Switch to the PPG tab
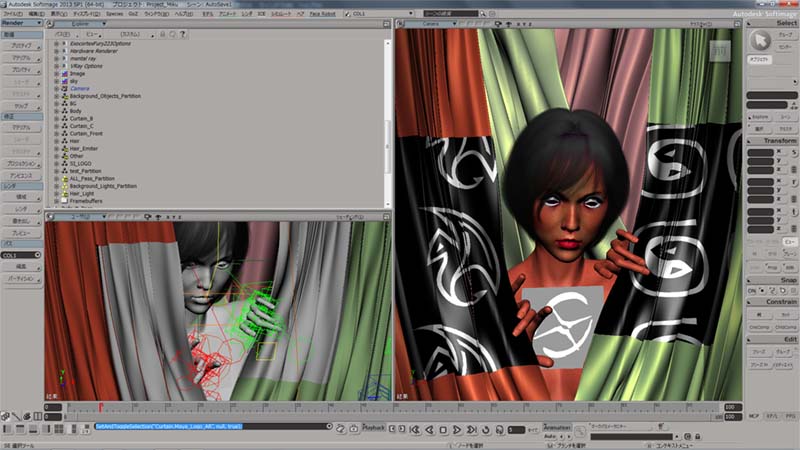 [790, 417]
